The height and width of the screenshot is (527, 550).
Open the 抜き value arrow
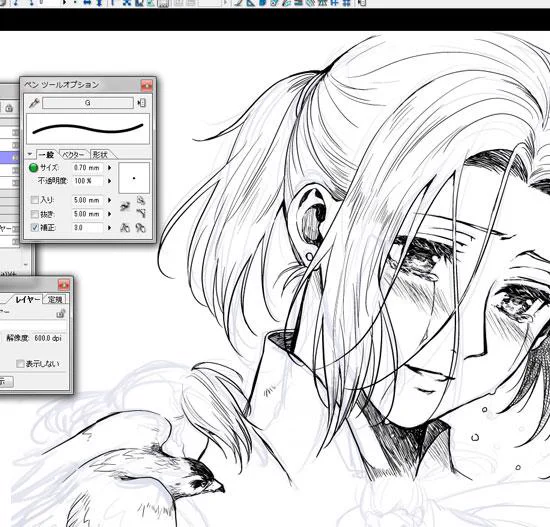(109, 214)
